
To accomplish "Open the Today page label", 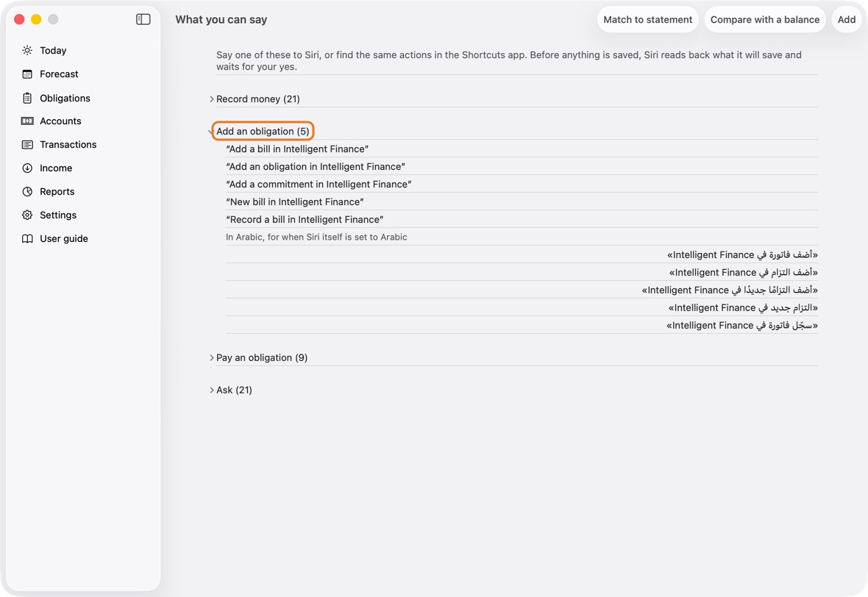I will [53, 50].
